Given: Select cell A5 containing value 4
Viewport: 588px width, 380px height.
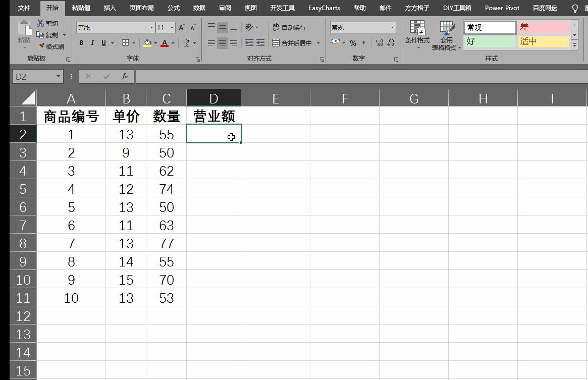Looking at the screenshot, I should point(71,188).
